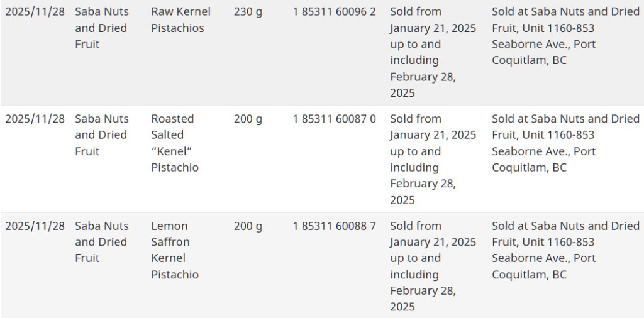Screen dimensions: 644x318
Task: Select UPC code 1 85311 60096 2
Action: 334,11
